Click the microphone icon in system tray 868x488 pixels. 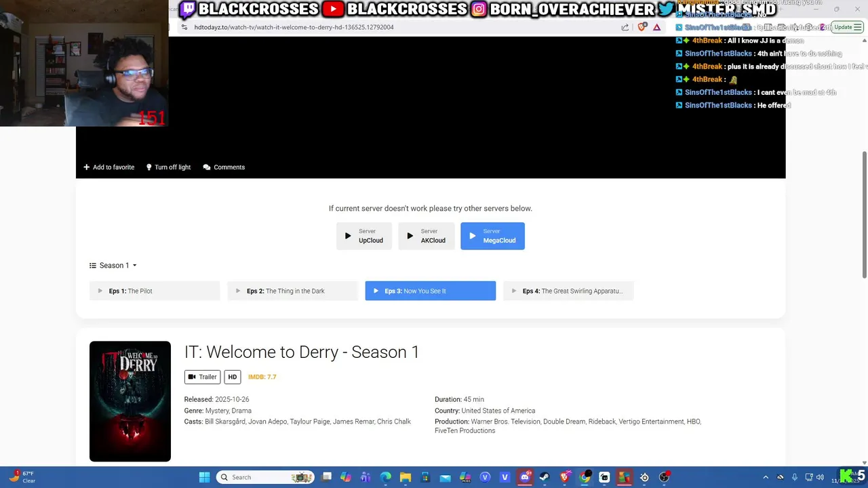tap(794, 477)
